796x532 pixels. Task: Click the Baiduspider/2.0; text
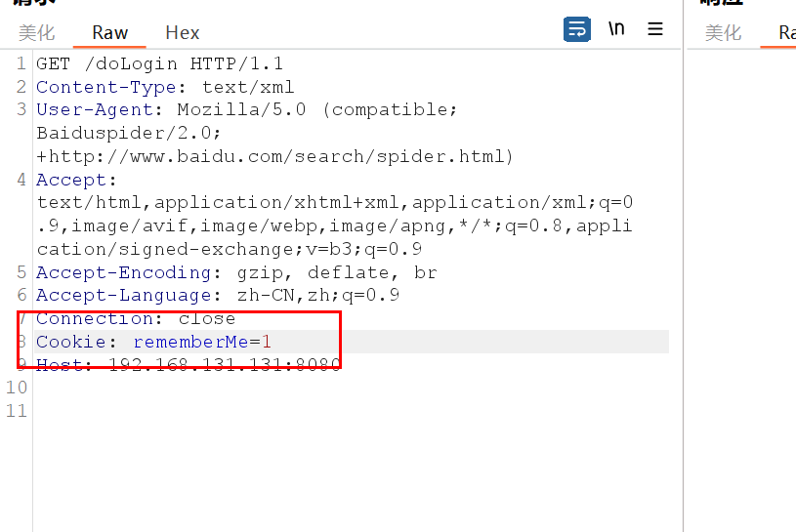[x=129, y=134]
